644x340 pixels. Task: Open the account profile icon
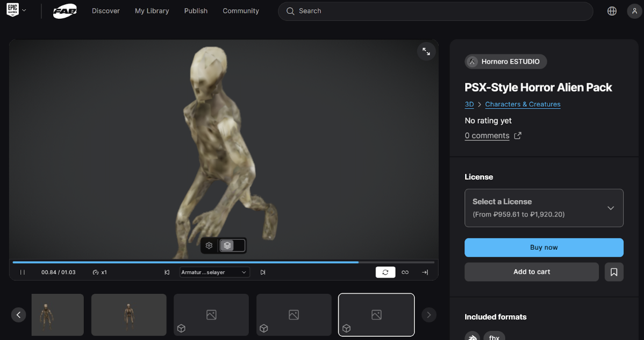coord(634,10)
